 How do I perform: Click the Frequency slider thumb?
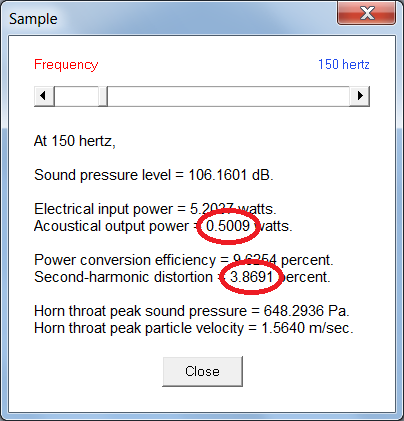click(x=103, y=96)
